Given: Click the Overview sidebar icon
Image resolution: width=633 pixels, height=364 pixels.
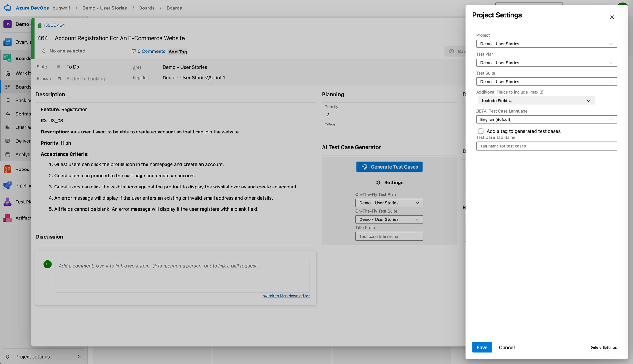Looking at the screenshot, I should tap(8, 42).
